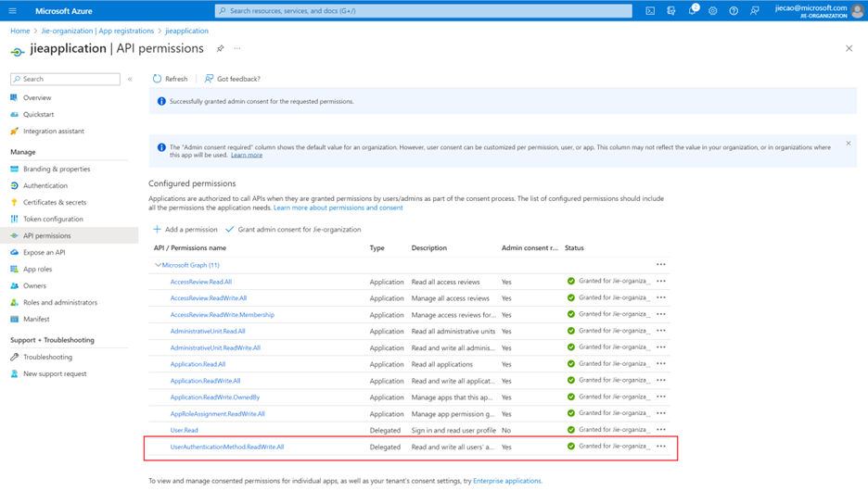
Task: Open Certificates & secrets
Action: 55,203
